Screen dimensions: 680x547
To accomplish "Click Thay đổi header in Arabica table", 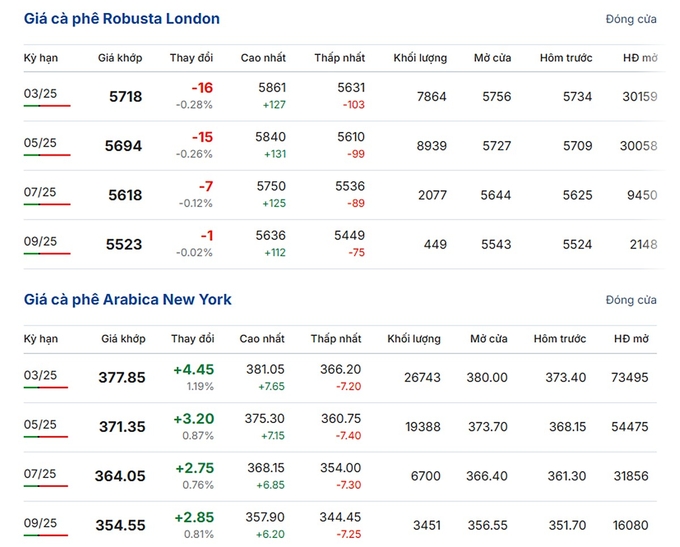I will click(x=193, y=339).
